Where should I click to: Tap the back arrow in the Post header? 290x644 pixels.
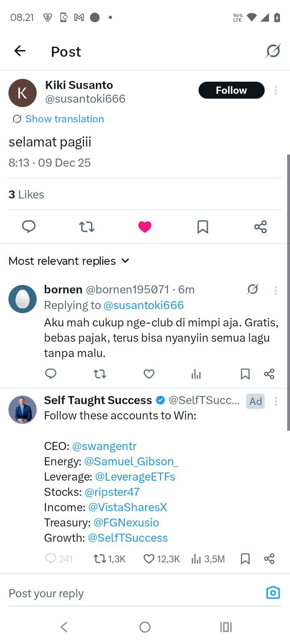coord(20,51)
